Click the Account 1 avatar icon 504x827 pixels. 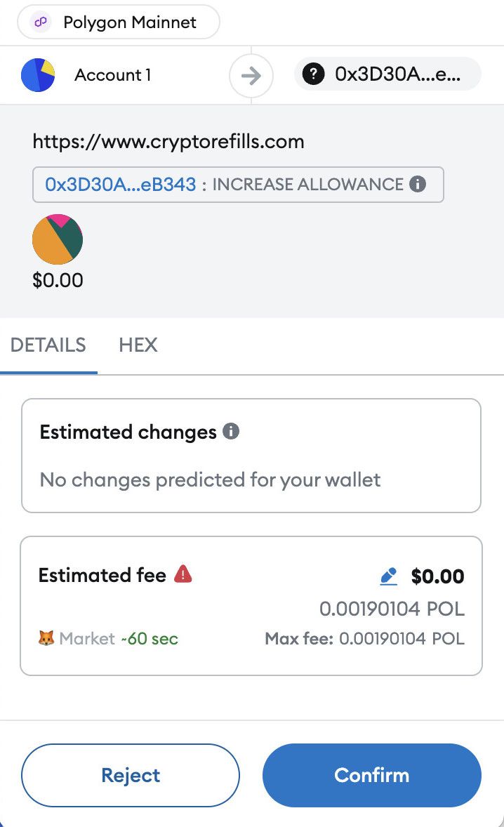(x=38, y=75)
